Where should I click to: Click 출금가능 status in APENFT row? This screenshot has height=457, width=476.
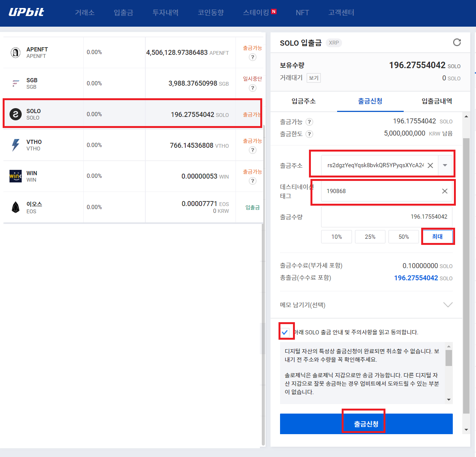pyautogui.click(x=253, y=48)
